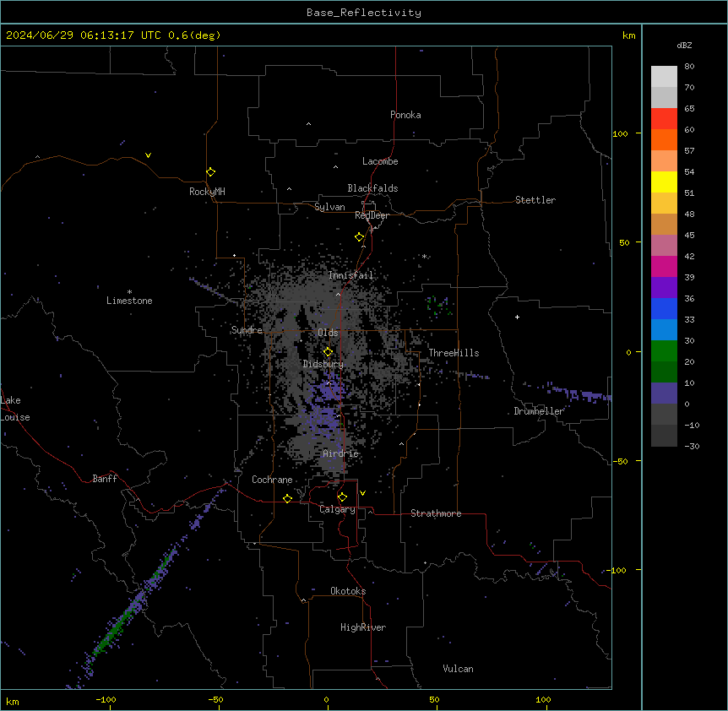The image size is (728, 711).
Task: Click the Banff town label
Action: [105, 479]
